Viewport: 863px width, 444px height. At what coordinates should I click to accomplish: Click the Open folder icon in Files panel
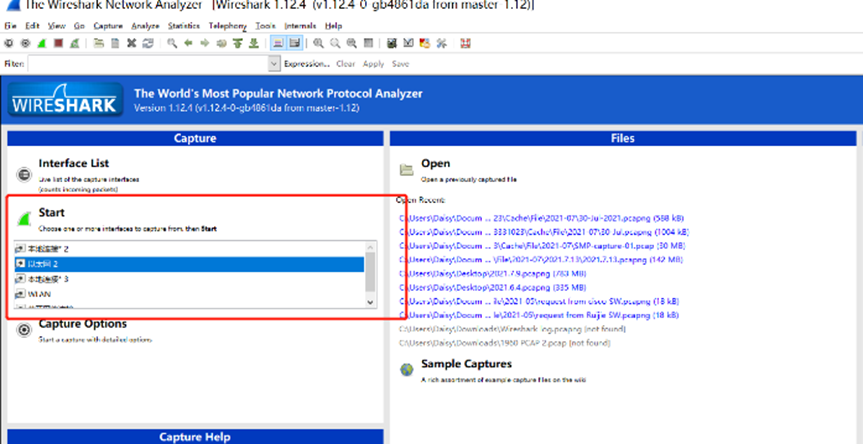pos(407,169)
